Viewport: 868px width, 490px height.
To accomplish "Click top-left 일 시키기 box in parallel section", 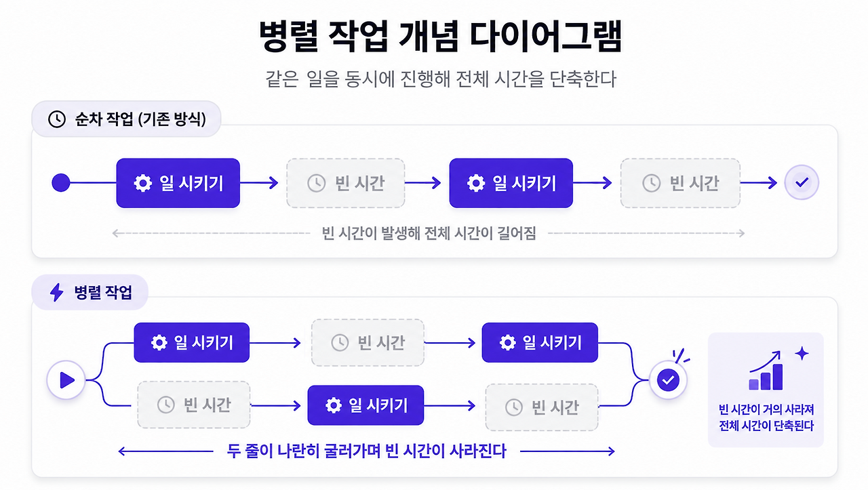I will pyautogui.click(x=192, y=342).
